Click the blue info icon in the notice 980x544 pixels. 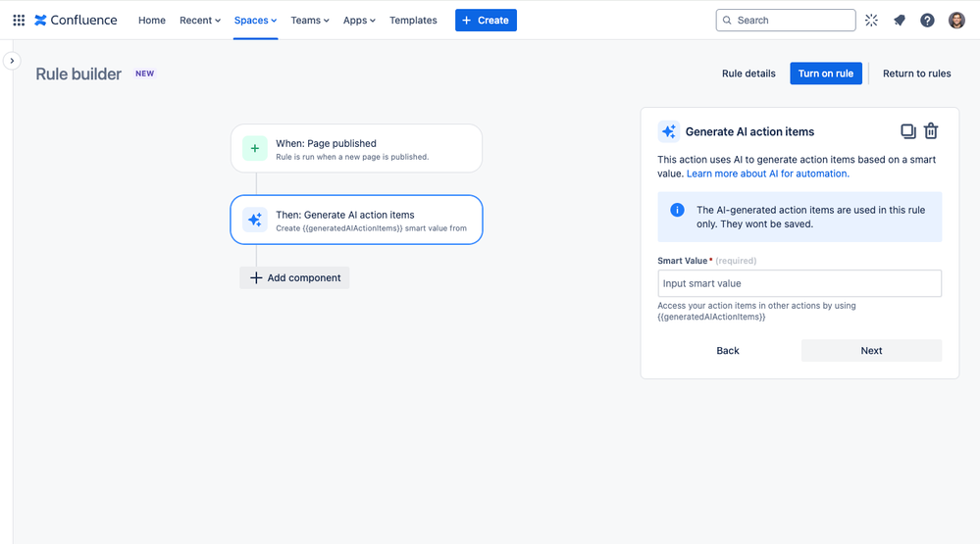click(677, 210)
